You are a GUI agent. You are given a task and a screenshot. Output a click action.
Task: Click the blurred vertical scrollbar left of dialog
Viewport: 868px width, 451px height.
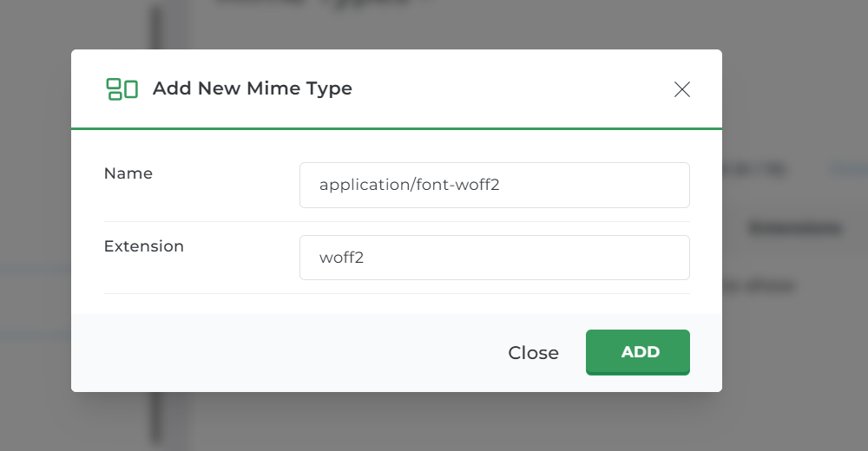(x=157, y=26)
